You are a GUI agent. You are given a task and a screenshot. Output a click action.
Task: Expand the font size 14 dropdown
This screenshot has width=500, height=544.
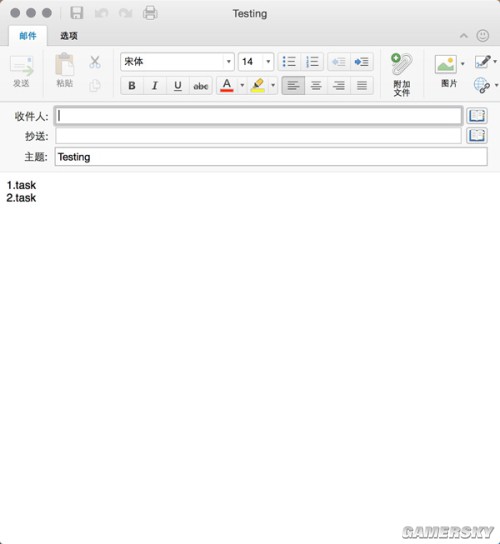tap(268, 62)
